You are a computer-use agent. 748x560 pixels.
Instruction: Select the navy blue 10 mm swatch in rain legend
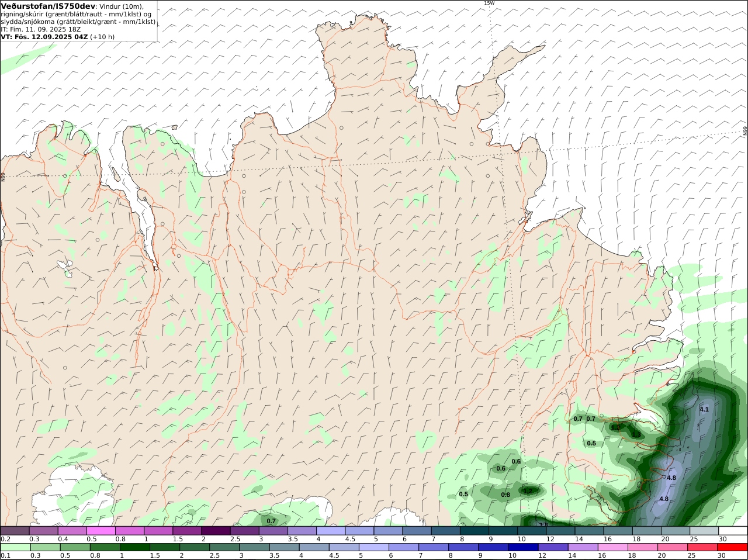tap(523, 547)
